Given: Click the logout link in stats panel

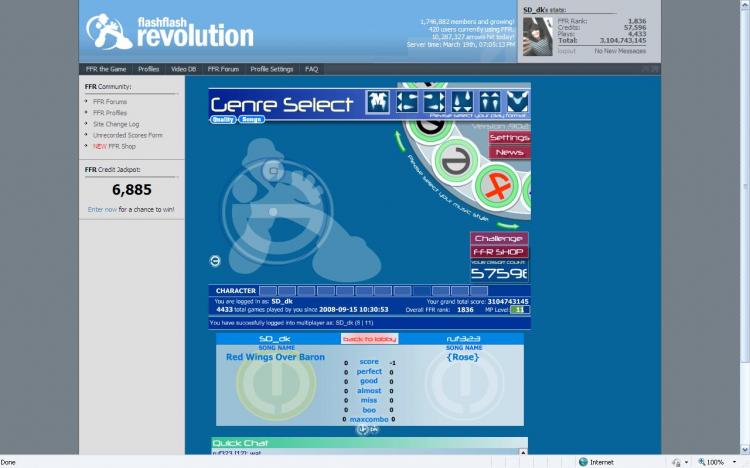Looking at the screenshot, I should point(567,51).
